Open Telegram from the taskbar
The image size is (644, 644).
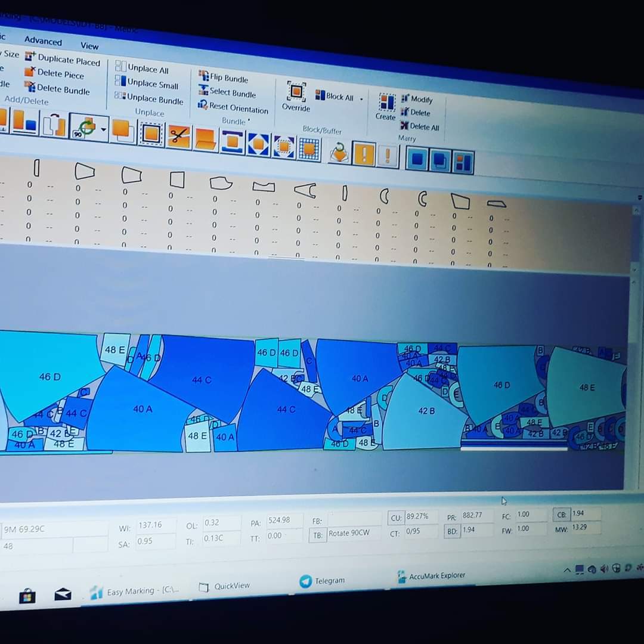tap(323, 580)
